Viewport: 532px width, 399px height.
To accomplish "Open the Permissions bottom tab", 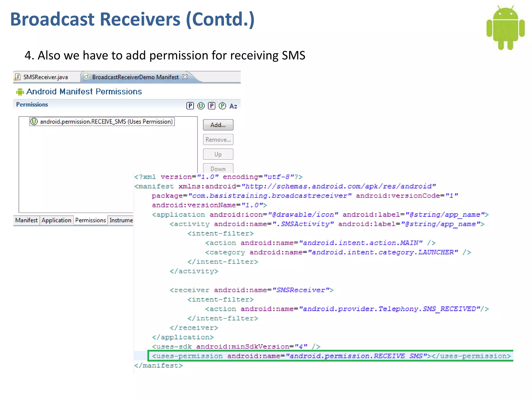I will point(90,220).
